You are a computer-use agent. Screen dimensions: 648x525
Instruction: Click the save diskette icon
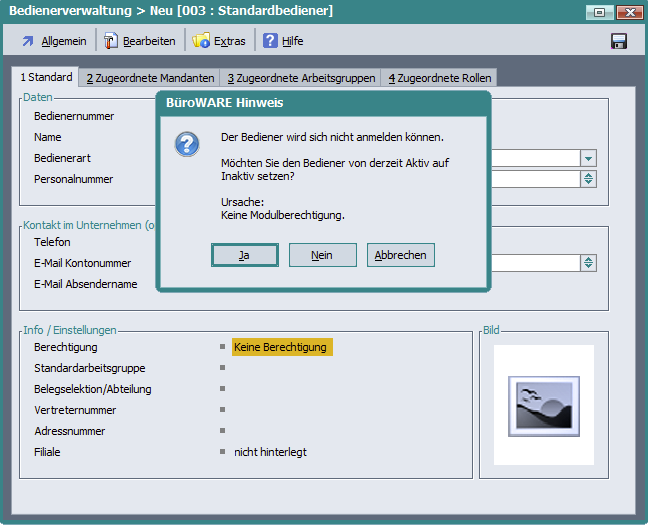pos(619,41)
